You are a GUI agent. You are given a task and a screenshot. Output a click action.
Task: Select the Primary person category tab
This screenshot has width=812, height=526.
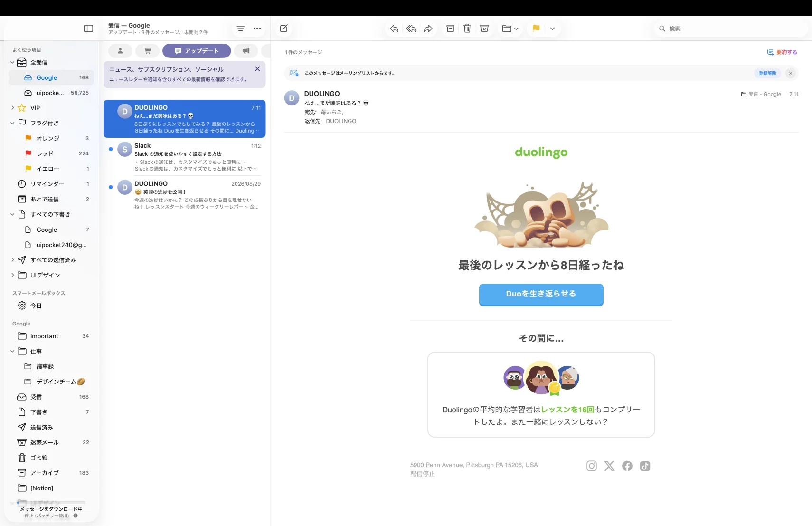(121, 51)
